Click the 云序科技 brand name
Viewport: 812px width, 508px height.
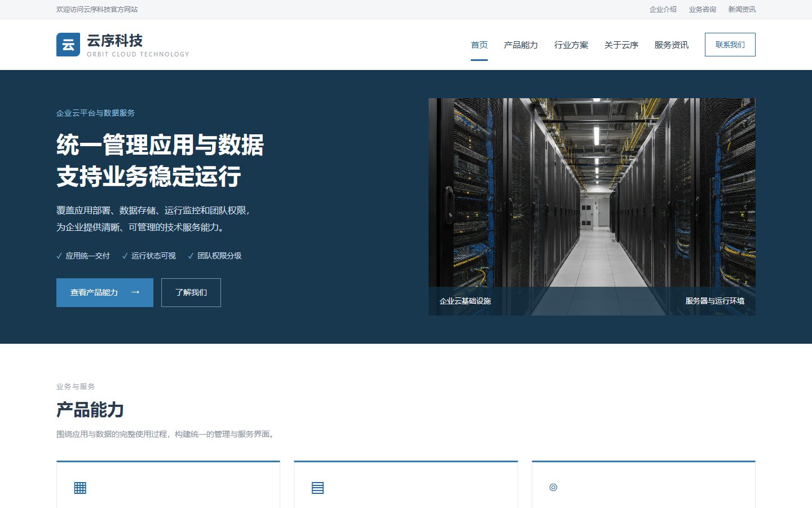click(115, 41)
